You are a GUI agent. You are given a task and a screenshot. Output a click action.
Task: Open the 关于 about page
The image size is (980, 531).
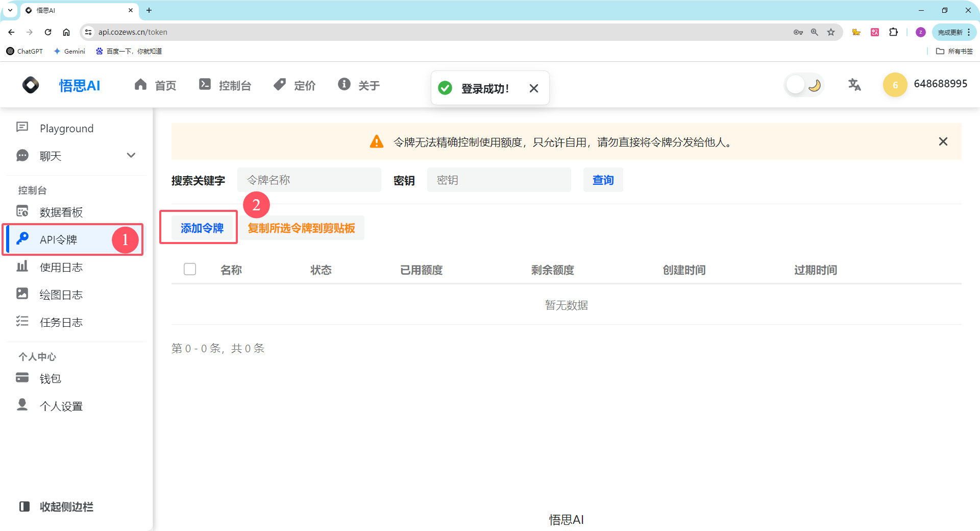tap(359, 85)
